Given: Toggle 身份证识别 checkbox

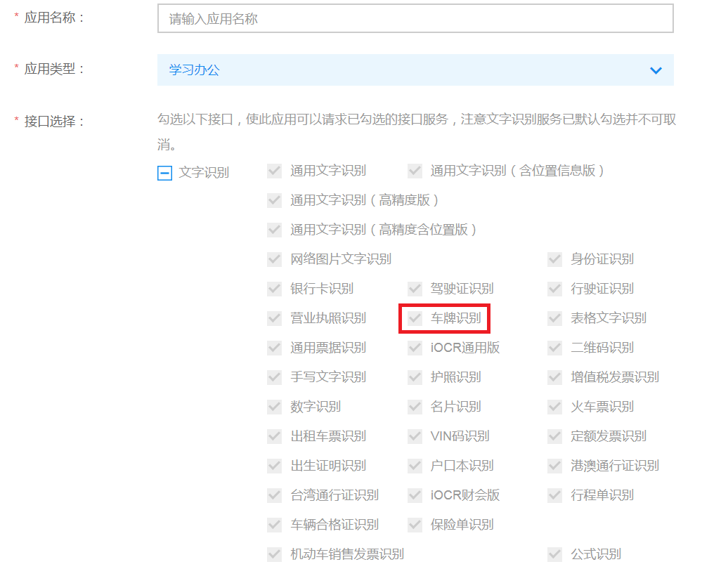Looking at the screenshot, I should [x=555, y=259].
